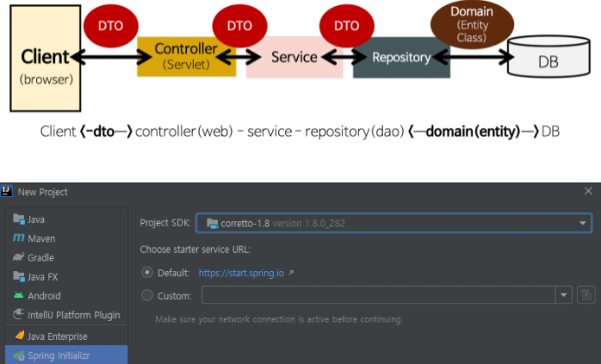Click into the Custom URL input field

point(379,295)
